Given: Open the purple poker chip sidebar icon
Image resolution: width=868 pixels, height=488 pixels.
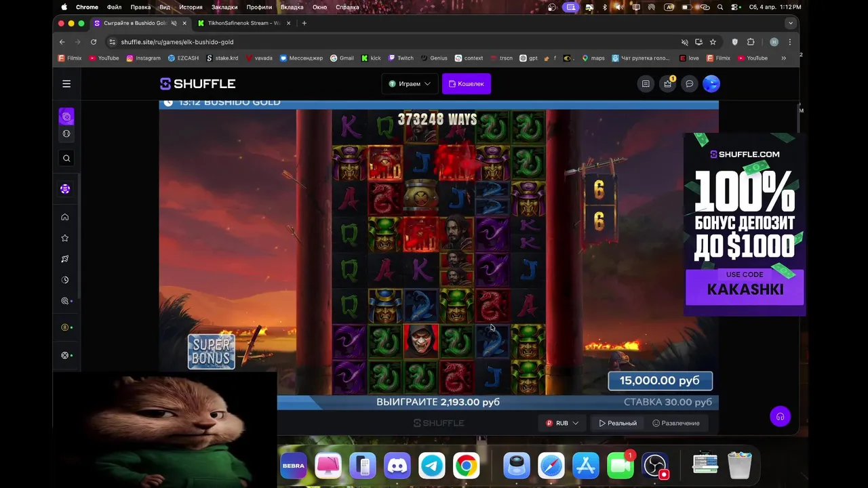Looking at the screenshot, I should 65,189.
